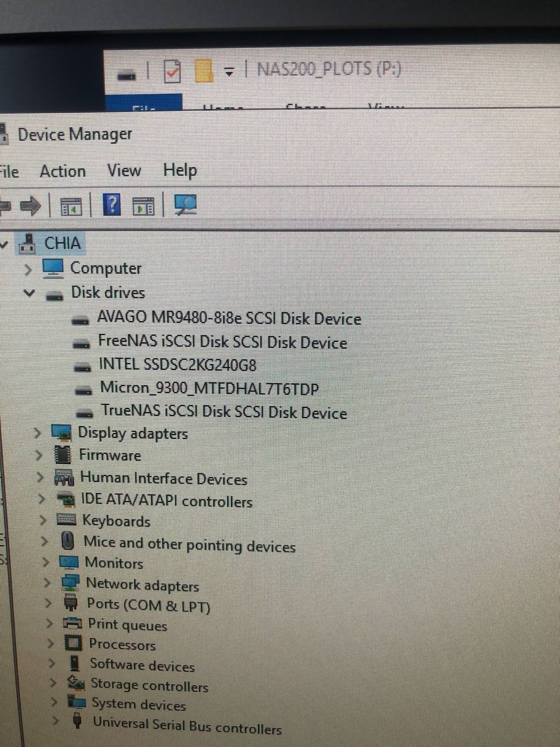Open quick access dropdown arrow in NAS200_PLOTS window
This screenshot has height=747, width=560.
tap(229, 72)
